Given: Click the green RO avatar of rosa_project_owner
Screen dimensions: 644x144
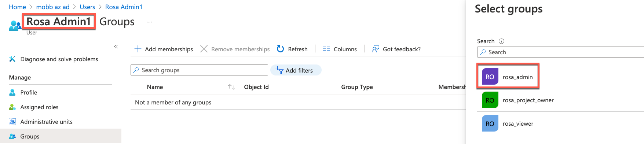Looking at the screenshot, I should point(490,100).
